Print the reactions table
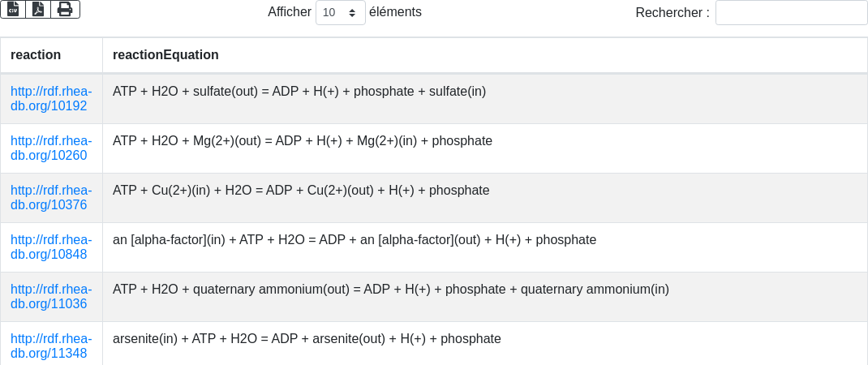The height and width of the screenshot is (365, 868). tap(65, 9)
